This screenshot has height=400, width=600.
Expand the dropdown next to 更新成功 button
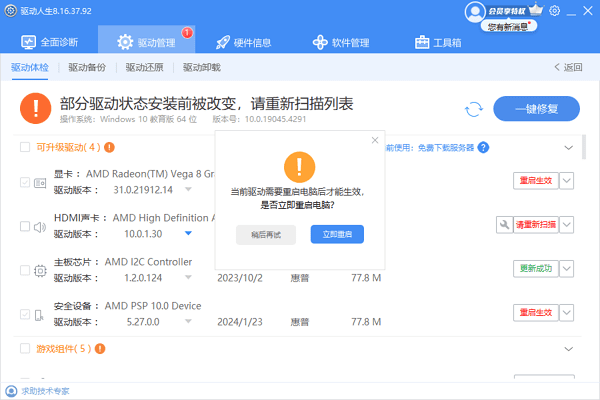566,269
